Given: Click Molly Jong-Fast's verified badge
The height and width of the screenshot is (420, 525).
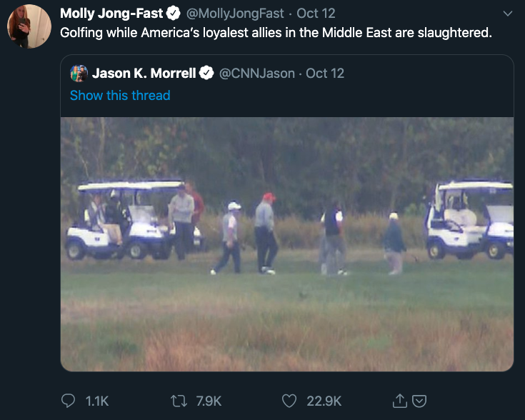Looking at the screenshot, I should pyautogui.click(x=174, y=14).
